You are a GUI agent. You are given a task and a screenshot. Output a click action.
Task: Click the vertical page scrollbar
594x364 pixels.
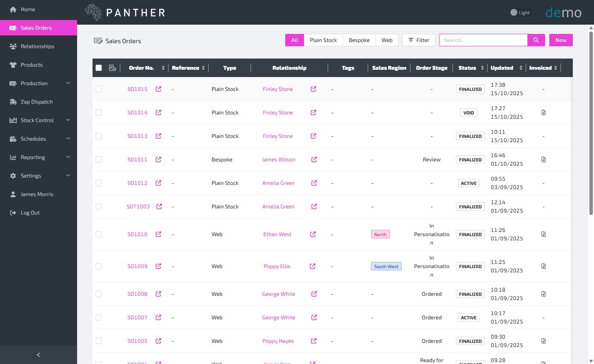[x=591, y=123]
